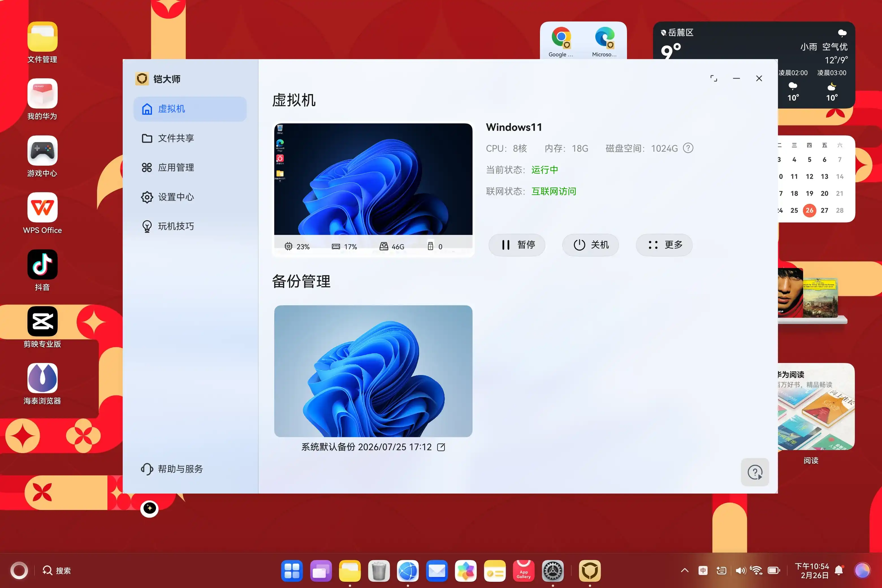Open the Gallery flower icon in dock
This screenshot has width=882, height=588.
[466, 571]
